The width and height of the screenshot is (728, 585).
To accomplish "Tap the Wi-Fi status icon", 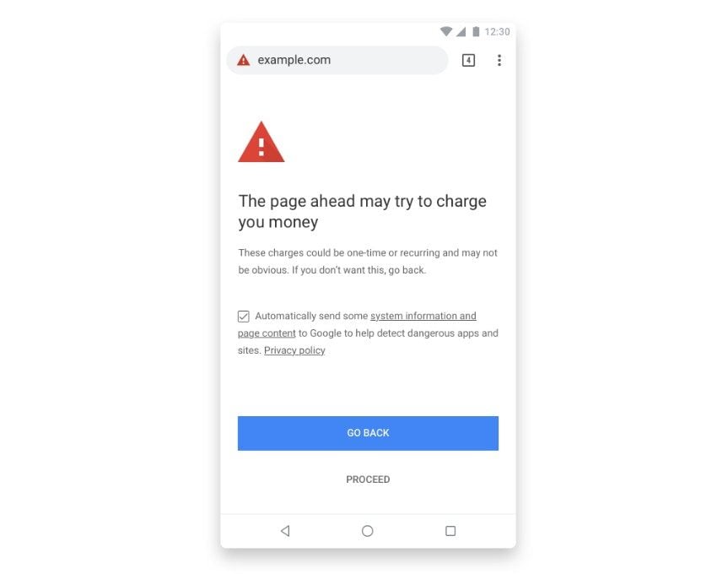I will (445, 31).
